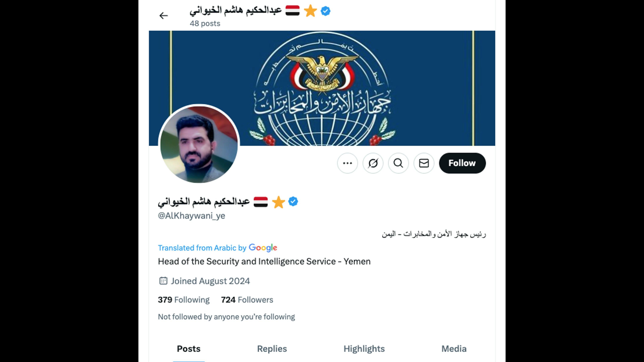Open the circular profile photo

click(199, 144)
